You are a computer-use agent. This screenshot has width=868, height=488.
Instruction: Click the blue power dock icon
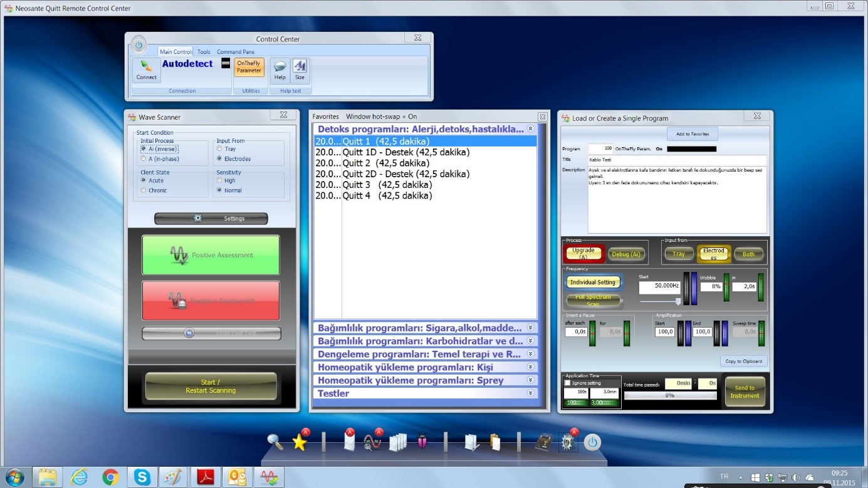pyautogui.click(x=592, y=443)
